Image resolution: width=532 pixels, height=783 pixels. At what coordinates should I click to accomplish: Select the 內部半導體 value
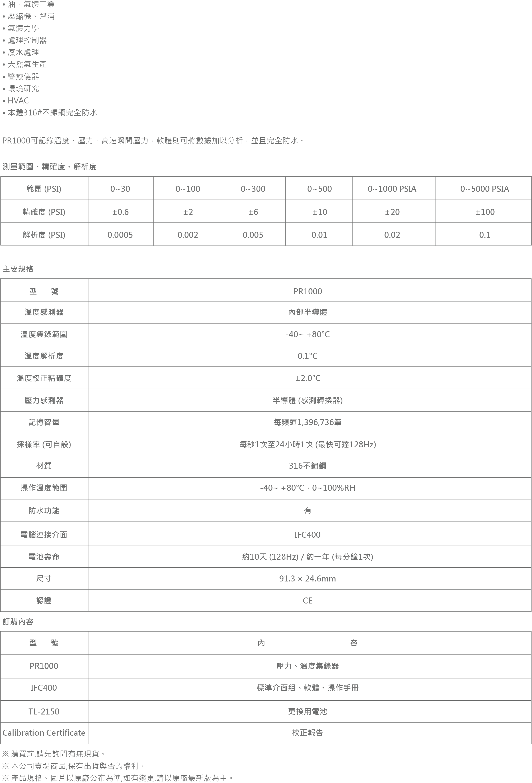[x=308, y=312]
